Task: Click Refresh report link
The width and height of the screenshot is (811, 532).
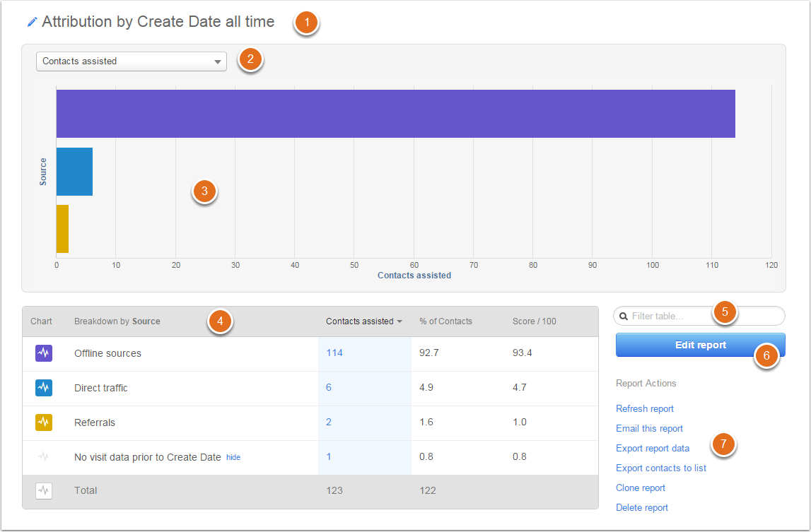Action: click(644, 408)
